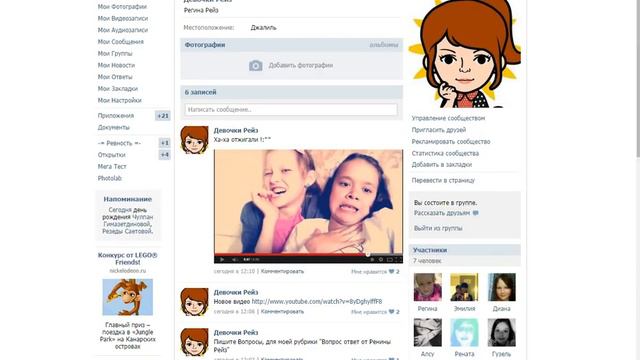Open the Ревность app link
Viewport: 640px width, 360px height.
[x=119, y=143]
